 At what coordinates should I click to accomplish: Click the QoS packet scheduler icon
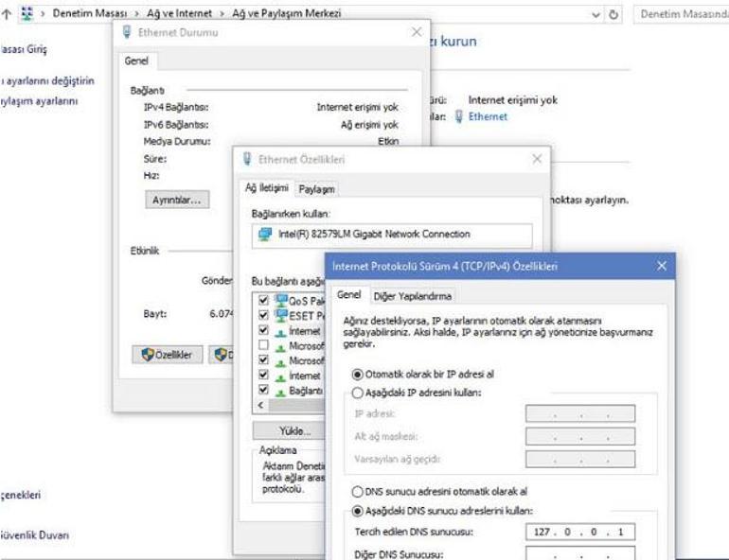pos(281,300)
